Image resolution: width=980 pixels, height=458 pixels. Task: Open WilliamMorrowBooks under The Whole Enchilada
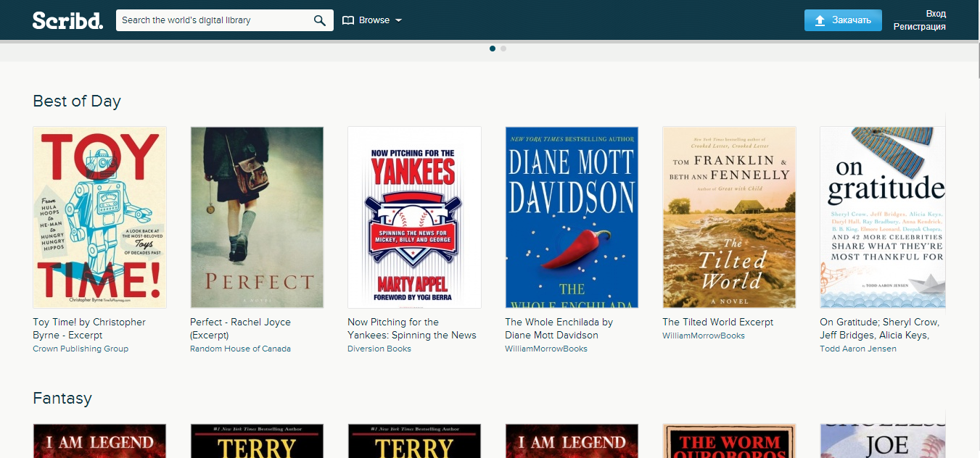546,349
